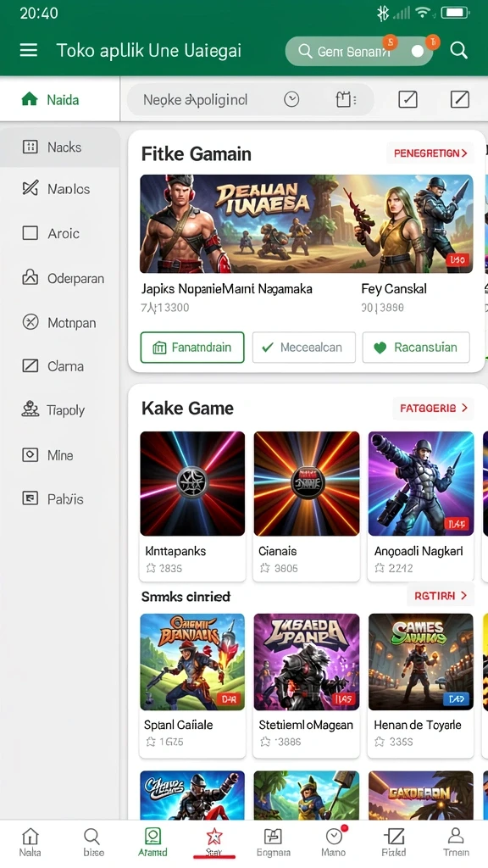Click the Smnks cinried section heading
488x868 pixels.
click(x=186, y=597)
